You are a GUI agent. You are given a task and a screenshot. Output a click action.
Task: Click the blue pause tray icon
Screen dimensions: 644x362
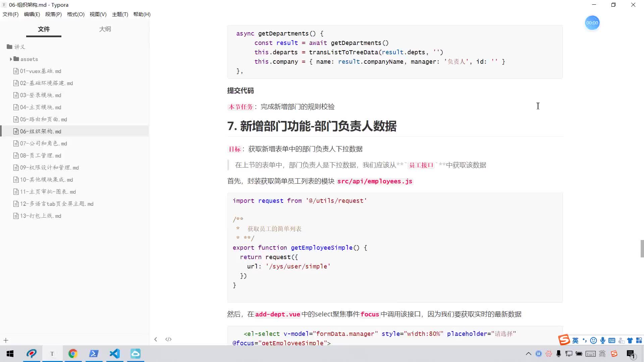(x=539, y=354)
